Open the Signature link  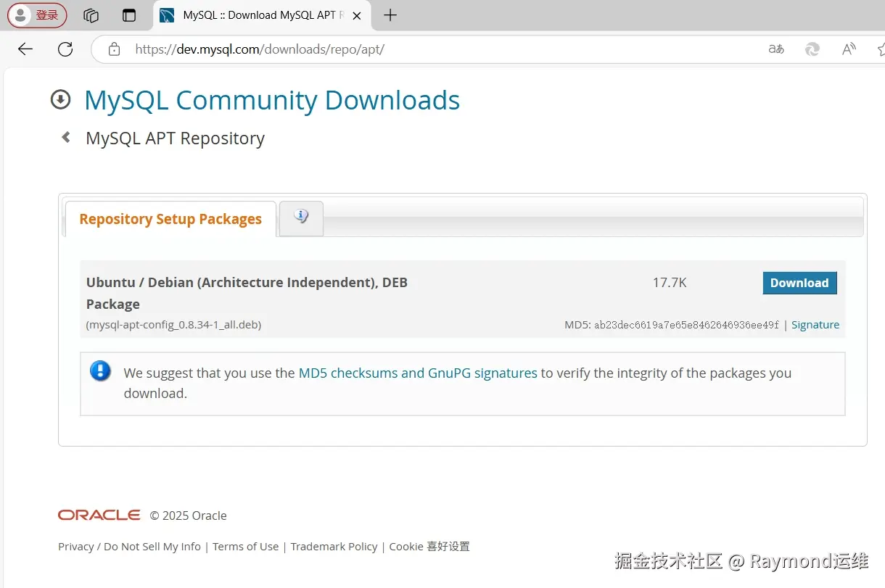(815, 325)
